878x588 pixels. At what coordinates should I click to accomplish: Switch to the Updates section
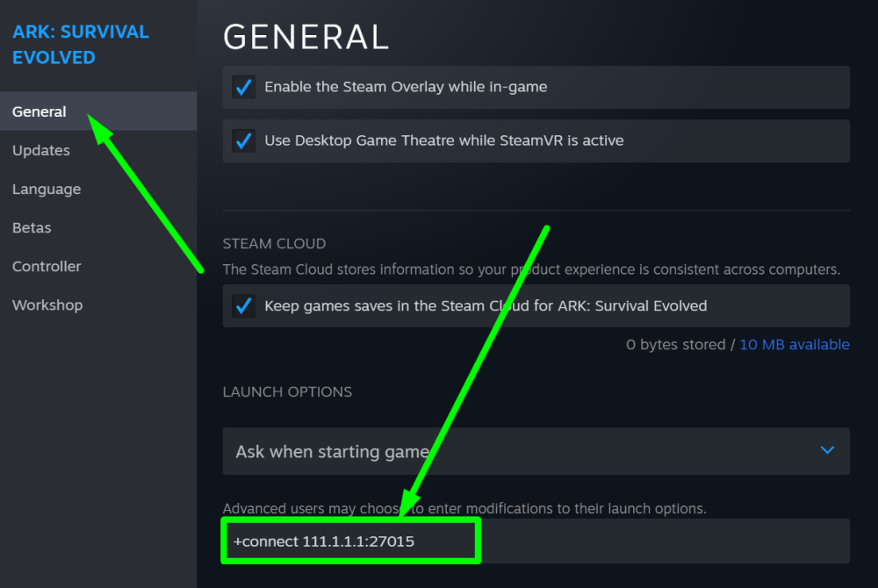[41, 150]
